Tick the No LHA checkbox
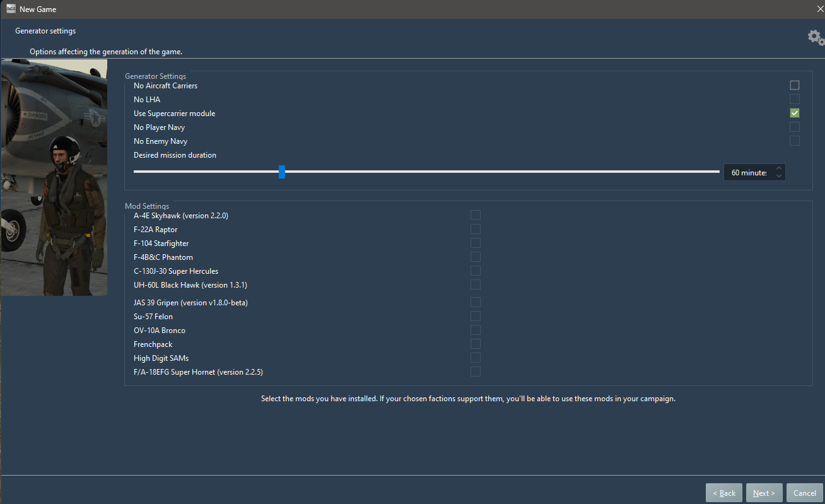 coord(795,99)
